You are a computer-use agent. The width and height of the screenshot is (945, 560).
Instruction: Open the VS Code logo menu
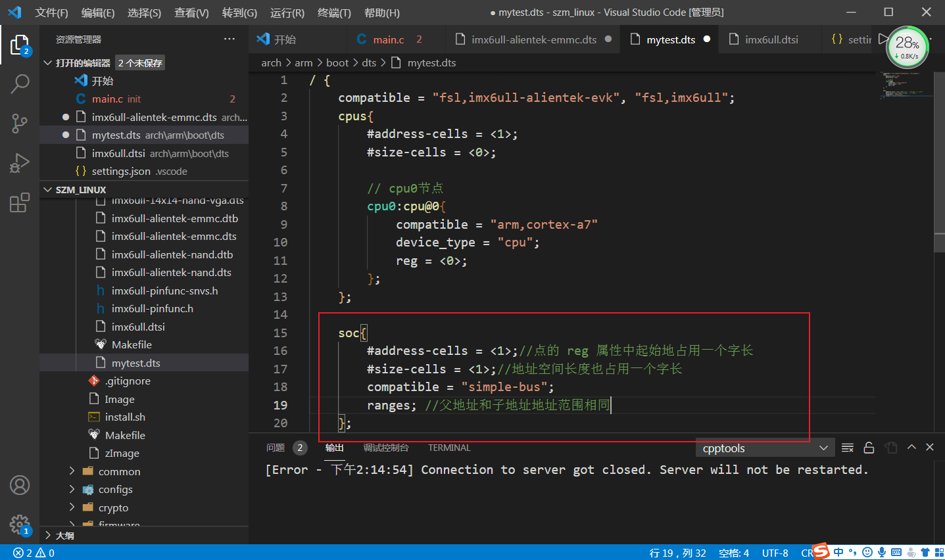point(14,12)
